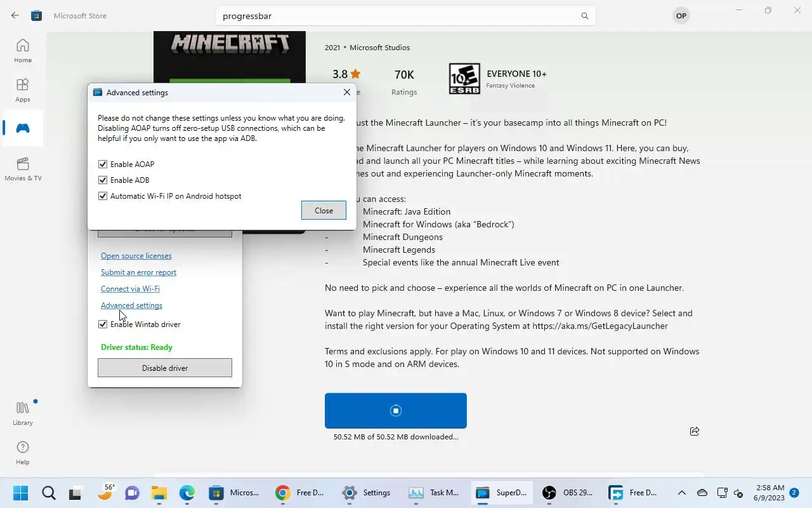
Task: Toggle the Enable AOAP checkbox
Action: pyautogui.click(x=103, y=164)
